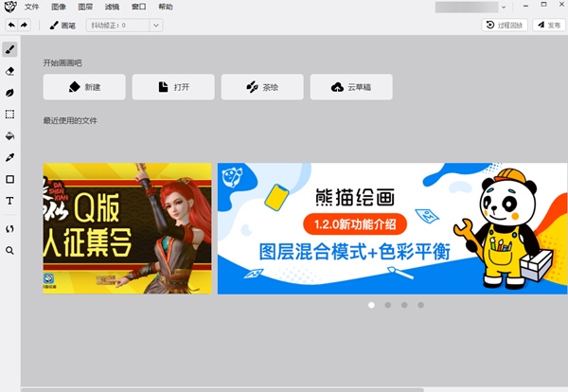The image size is (568, 392).
Task: Select the Eyedropper color picker tool
Action: [9, 157]
